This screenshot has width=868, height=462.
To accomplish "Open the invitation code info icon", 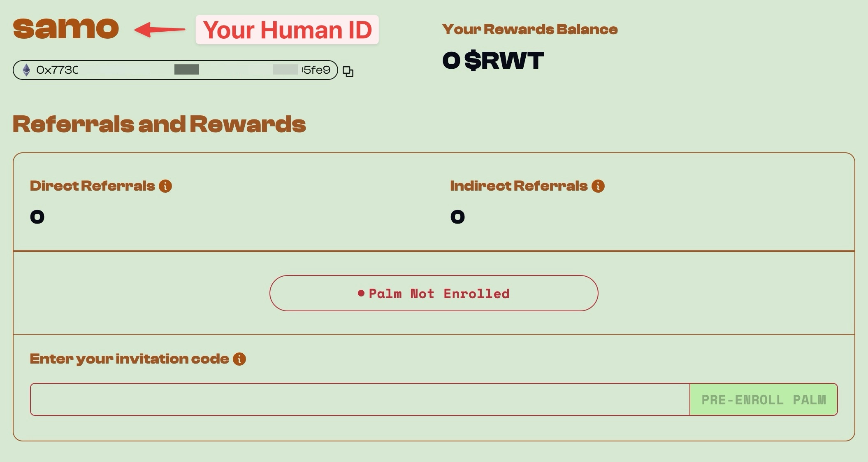I will [240, 359].
